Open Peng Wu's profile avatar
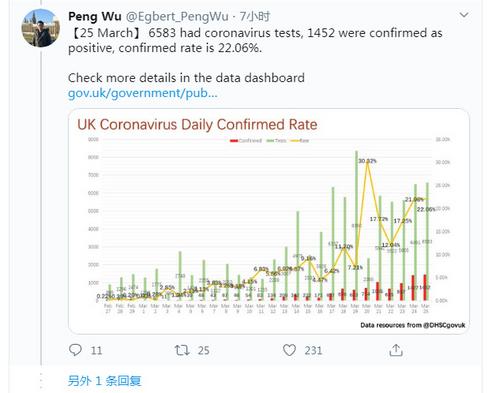The width and height of the screenshot is (500, 393). pos(41,28)
